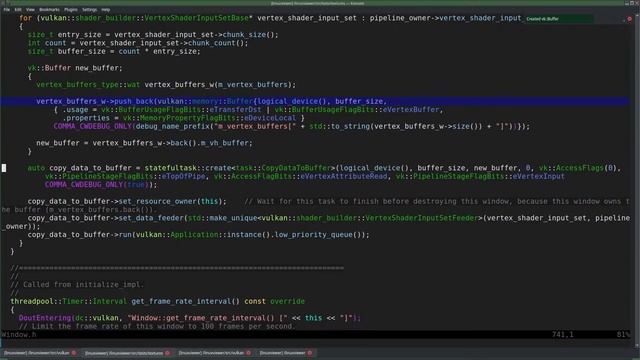The image size is (640, 360).
Task: Click 'buffer_size = count * entry_size' line
Action: coord(114,51)
